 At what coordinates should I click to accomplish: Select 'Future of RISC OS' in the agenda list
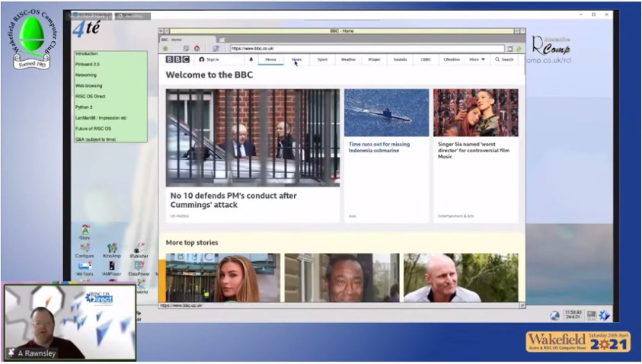click(94, 128)
